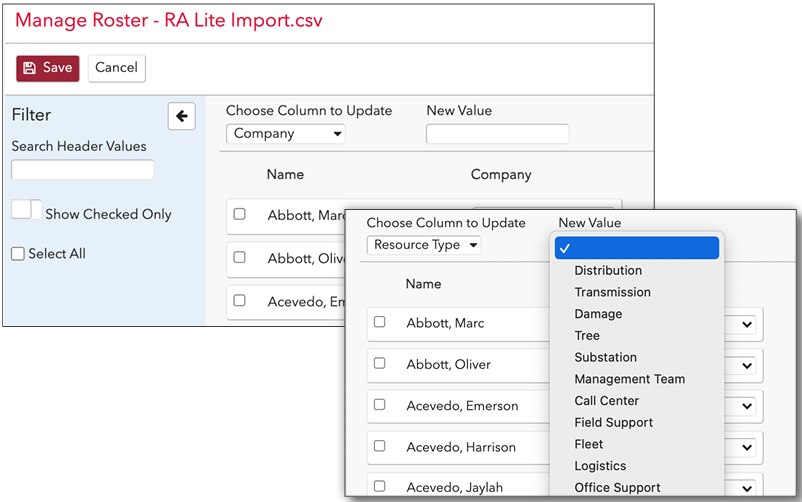Collapse filter panel with left arrow icon

click(182, 116)
